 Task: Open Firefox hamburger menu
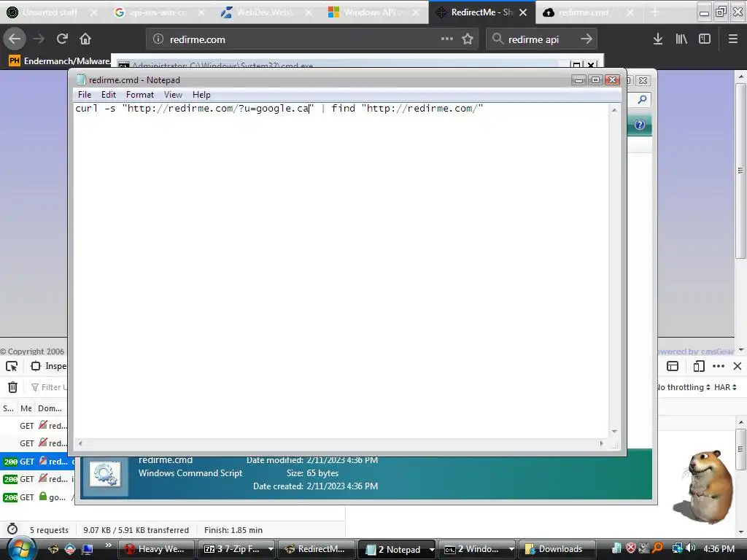point(732,39)
